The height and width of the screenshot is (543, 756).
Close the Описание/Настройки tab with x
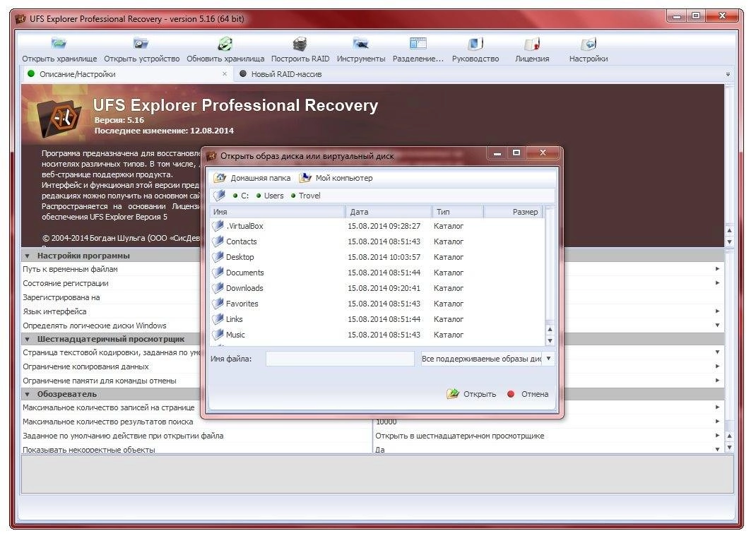tap(225, 73)
